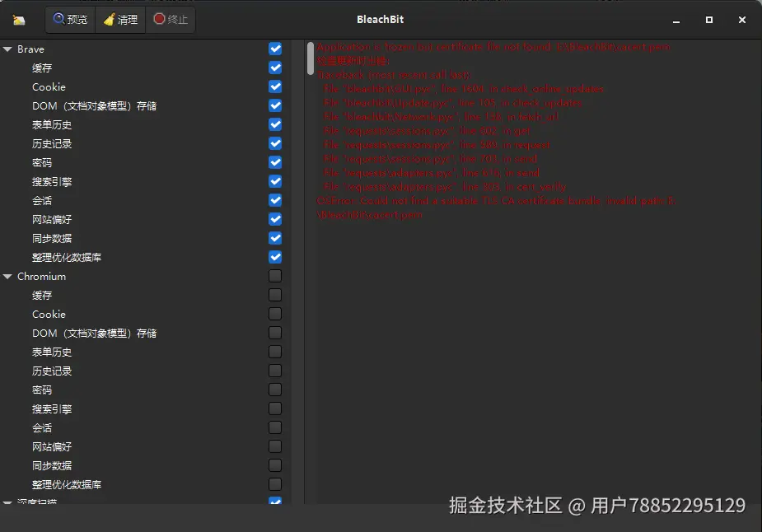Select 缓存 under Brave
This screenshot has width=762, height=532.
pyautogui.click(x=42, y=68)
